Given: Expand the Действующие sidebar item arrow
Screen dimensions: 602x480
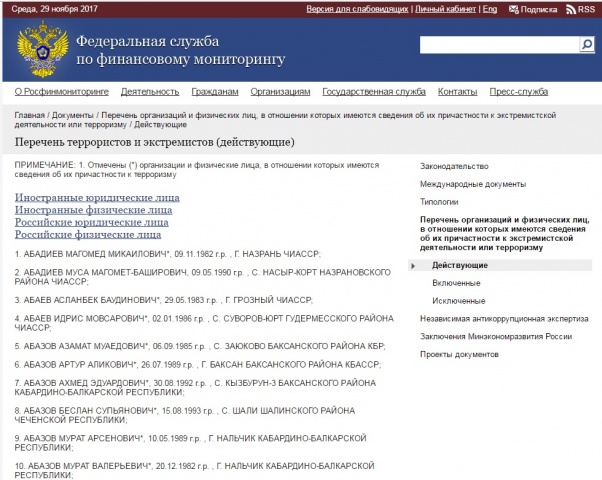Looking at the screenshot, I should (413, 265).
